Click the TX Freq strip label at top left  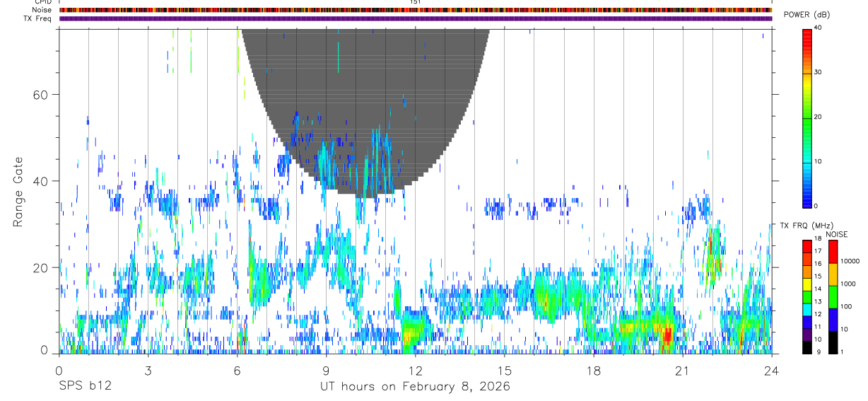pyautogui.click(x=37, y=18)
